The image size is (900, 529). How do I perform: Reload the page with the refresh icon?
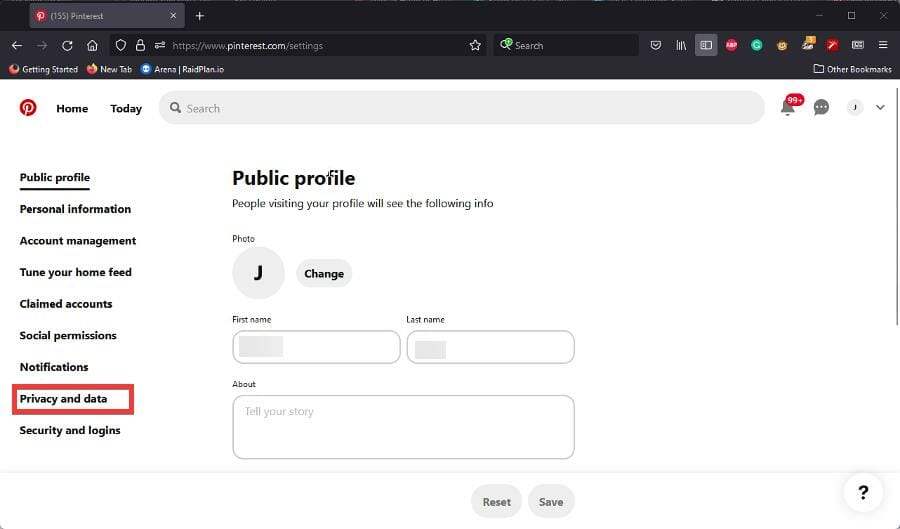67,45
